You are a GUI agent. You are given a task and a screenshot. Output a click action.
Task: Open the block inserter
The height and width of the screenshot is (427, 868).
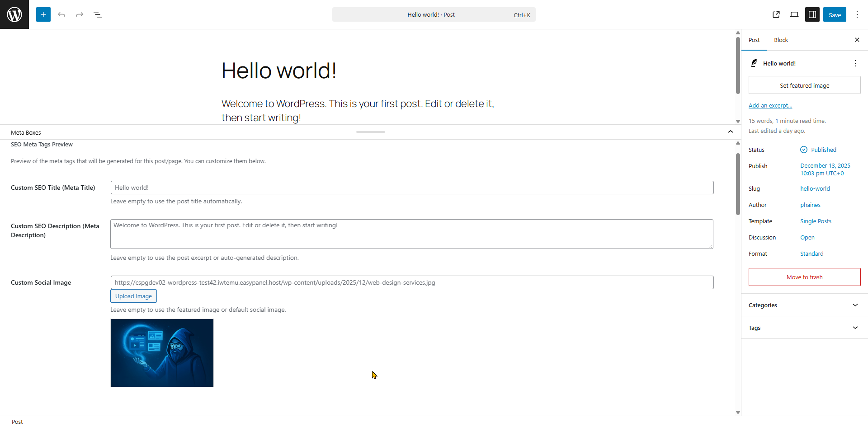43,14
